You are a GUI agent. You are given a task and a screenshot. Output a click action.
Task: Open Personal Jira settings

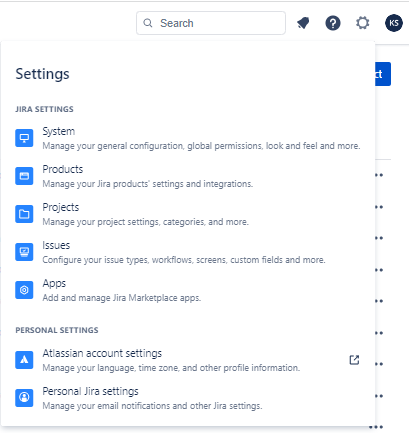(188, 398)
